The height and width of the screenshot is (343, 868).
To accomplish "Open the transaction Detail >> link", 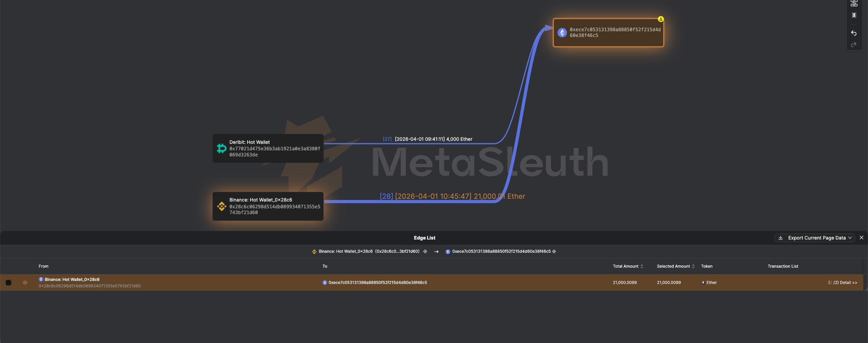I will (848, 283).
